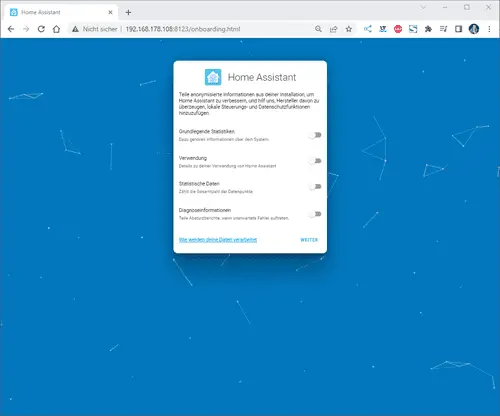Expand the tab search chevron
Image resolution: width=500 pixels, height=416 pixels.
[423, 7]
